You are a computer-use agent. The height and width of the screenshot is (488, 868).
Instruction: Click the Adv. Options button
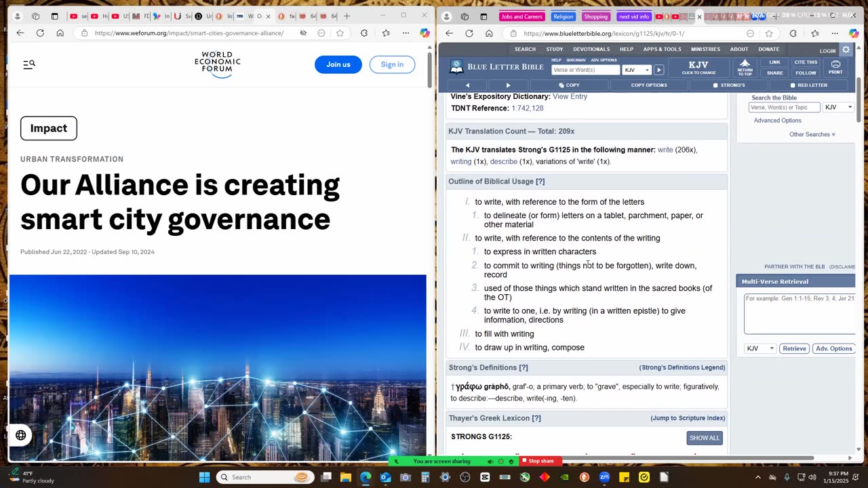(833, 348)
